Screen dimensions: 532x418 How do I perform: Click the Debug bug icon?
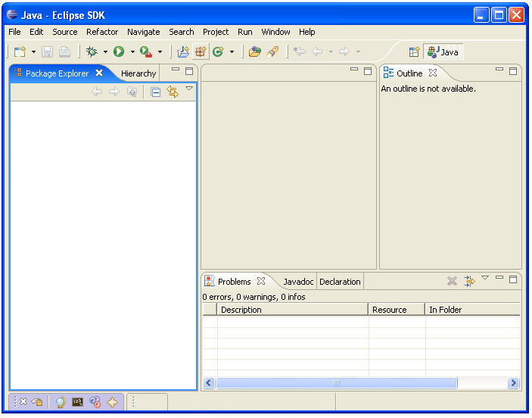[x=92, y=51]
